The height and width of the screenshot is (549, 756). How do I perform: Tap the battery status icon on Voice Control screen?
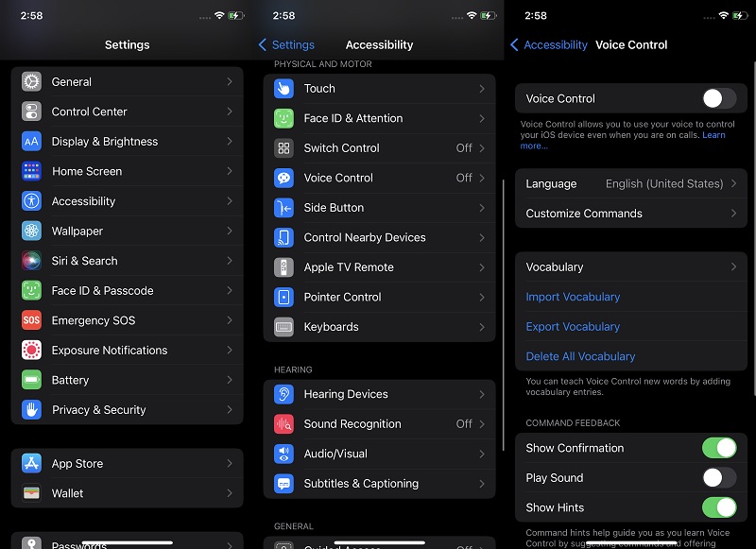[739, 15]
